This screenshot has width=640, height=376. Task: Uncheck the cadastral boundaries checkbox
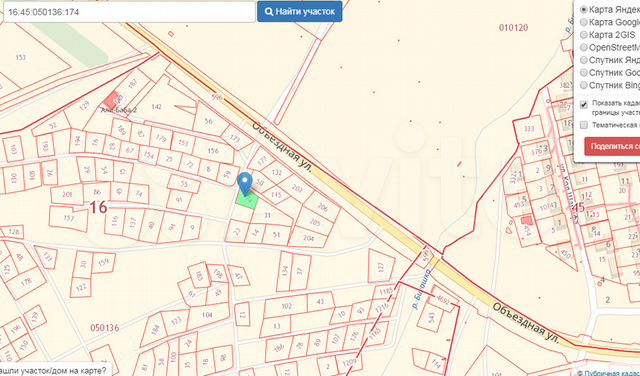click(584, 105)
